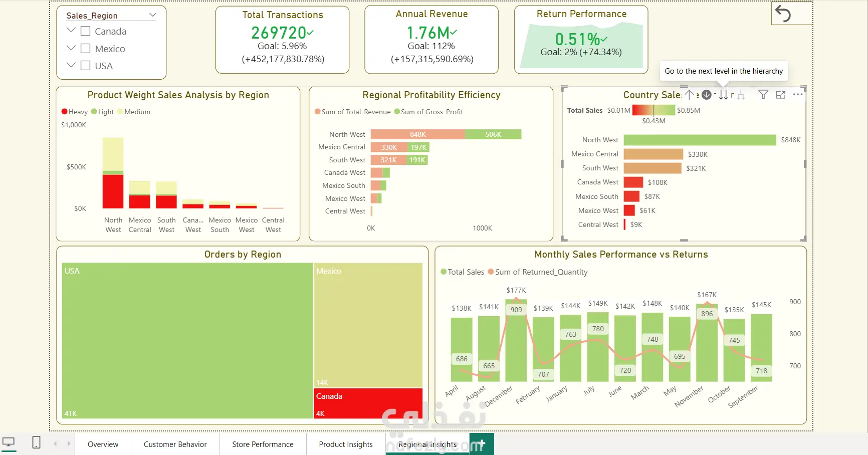Click the back arrow undo button
This screenshot has height=455, width=868.
[x=783, y=13]
